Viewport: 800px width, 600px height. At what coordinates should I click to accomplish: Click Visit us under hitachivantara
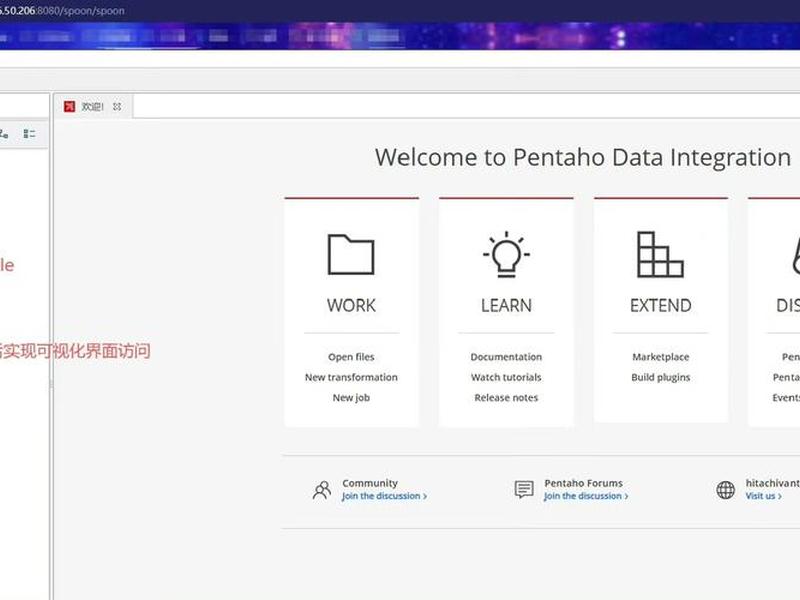point(763,496)
